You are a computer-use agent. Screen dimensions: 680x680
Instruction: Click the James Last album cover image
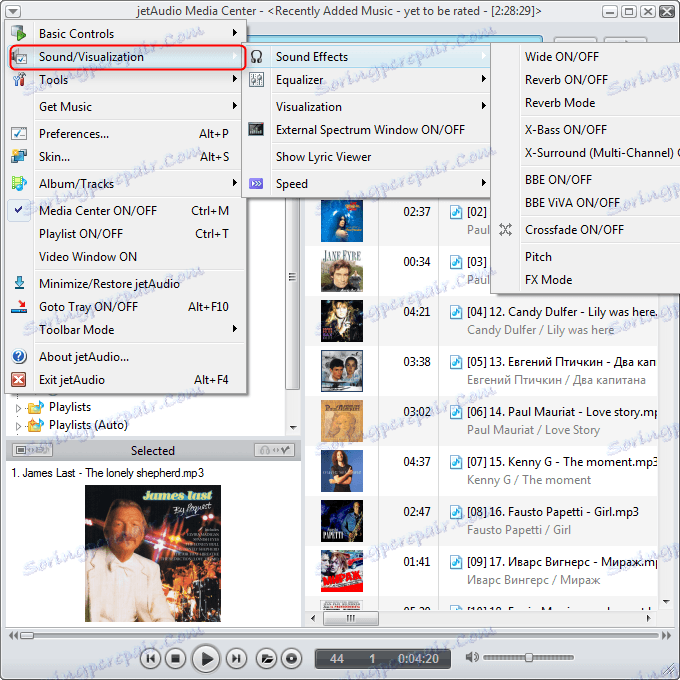tap(153, 553)
